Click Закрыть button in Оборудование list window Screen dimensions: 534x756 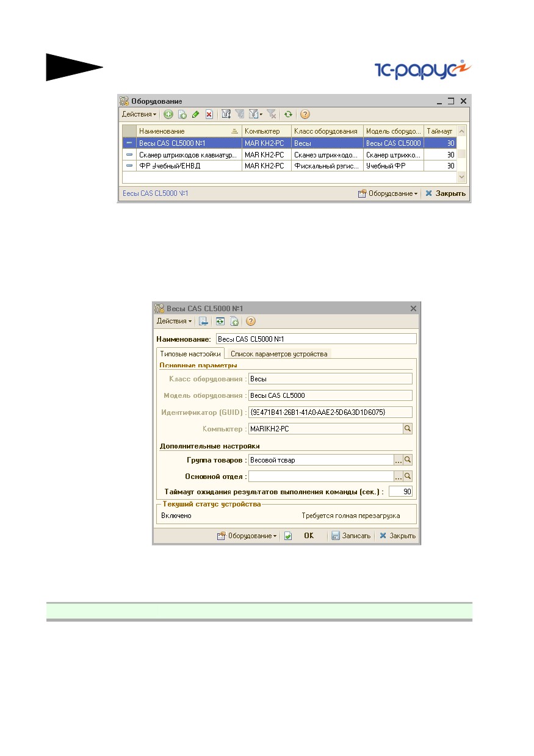pyautogui.click(x=446, y=193)
